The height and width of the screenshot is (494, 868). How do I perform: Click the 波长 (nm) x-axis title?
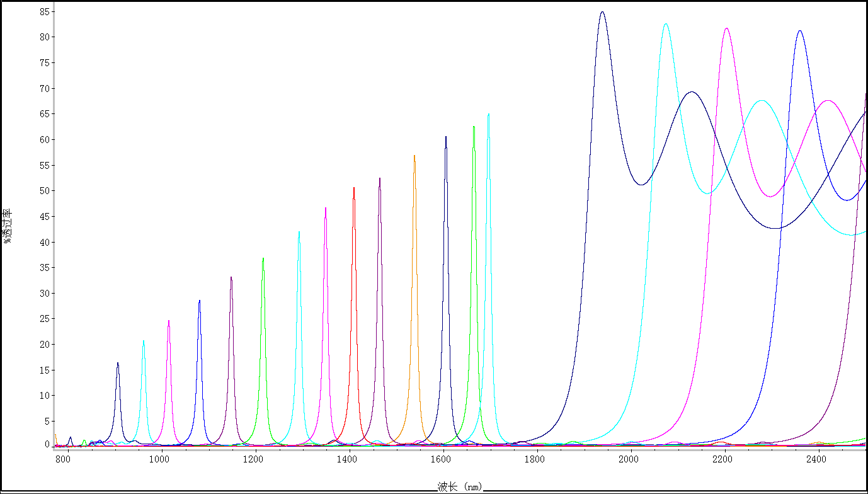pos(460,486)
